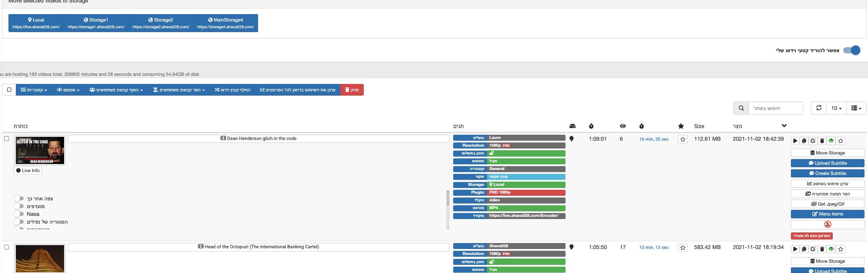This screenshot has height=273, width=868.
Task: Copy icon in Dean Henderson row
Action: pos(804,141)
